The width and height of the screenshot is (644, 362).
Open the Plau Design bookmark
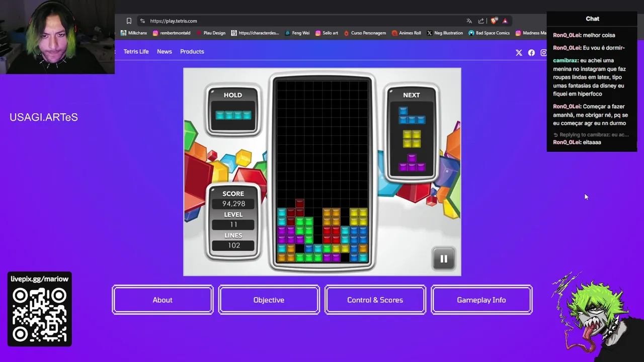click(x=211, y=33)
